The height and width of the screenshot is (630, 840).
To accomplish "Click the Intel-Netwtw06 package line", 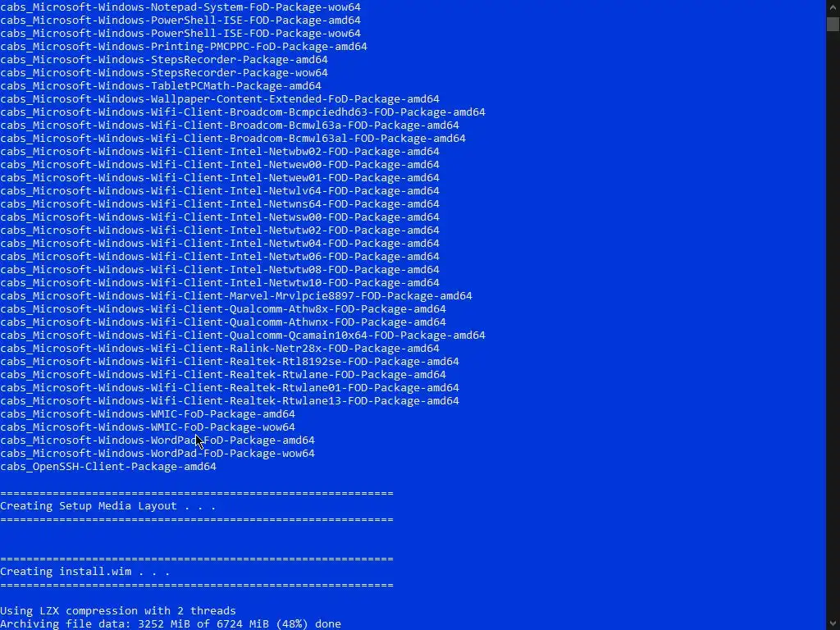I will (220, 257).
